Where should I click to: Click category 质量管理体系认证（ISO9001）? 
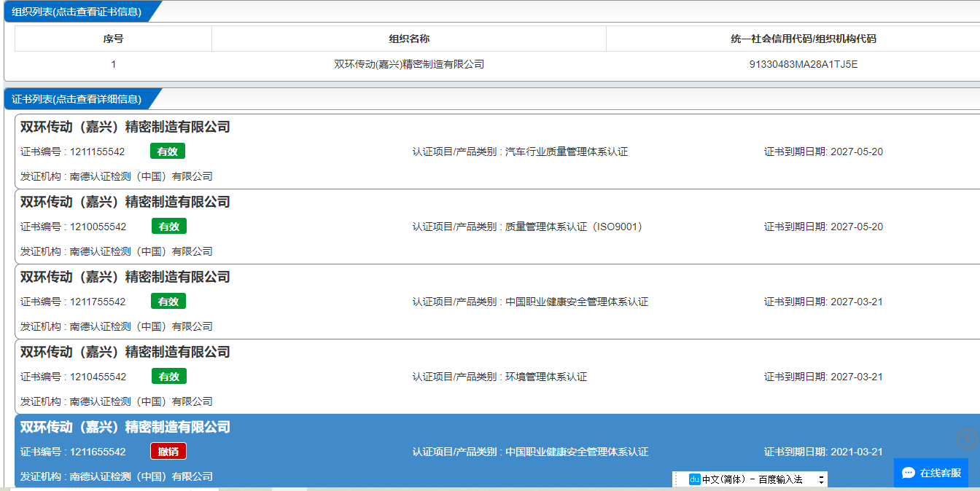[x=574, y=227]
